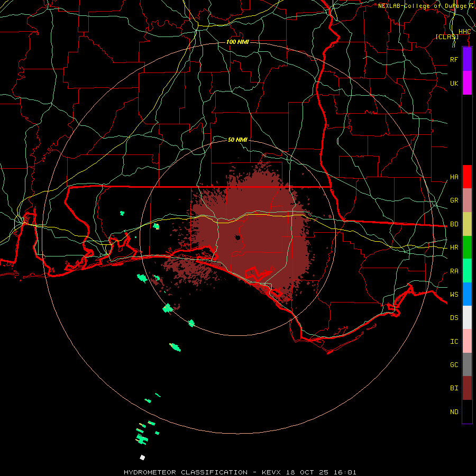476x476 pixels.
Task: Click the "[CLAS]" units label
Action: [x=447, y=36]
